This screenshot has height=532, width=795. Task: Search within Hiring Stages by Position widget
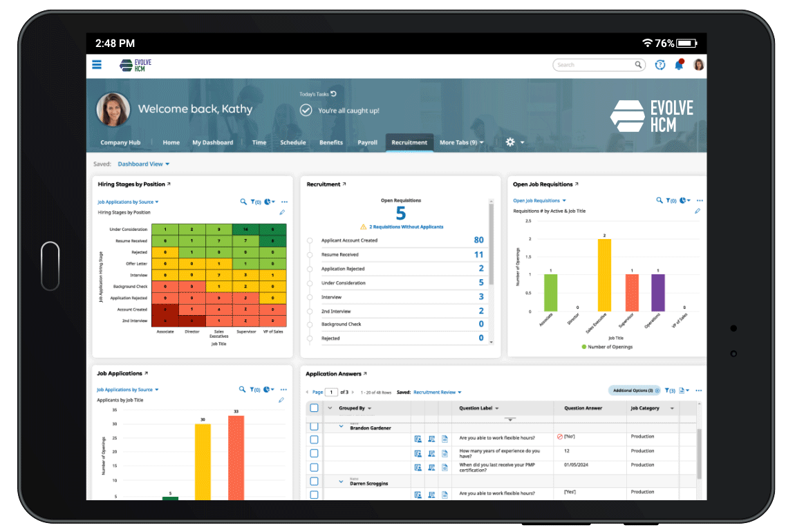click(243, 202)
